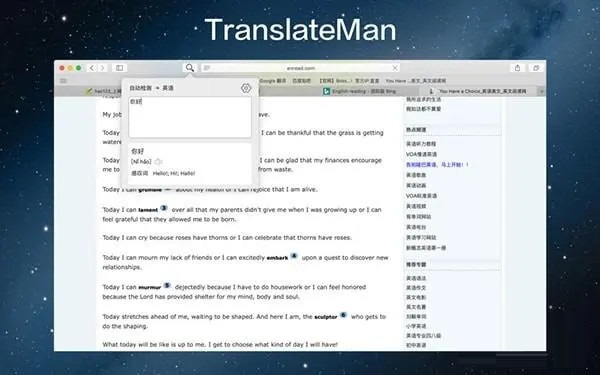Play pronunciation speaker icon next to pinyin
600x375 pixels.
pyautogui.click(x=158, y=162)
